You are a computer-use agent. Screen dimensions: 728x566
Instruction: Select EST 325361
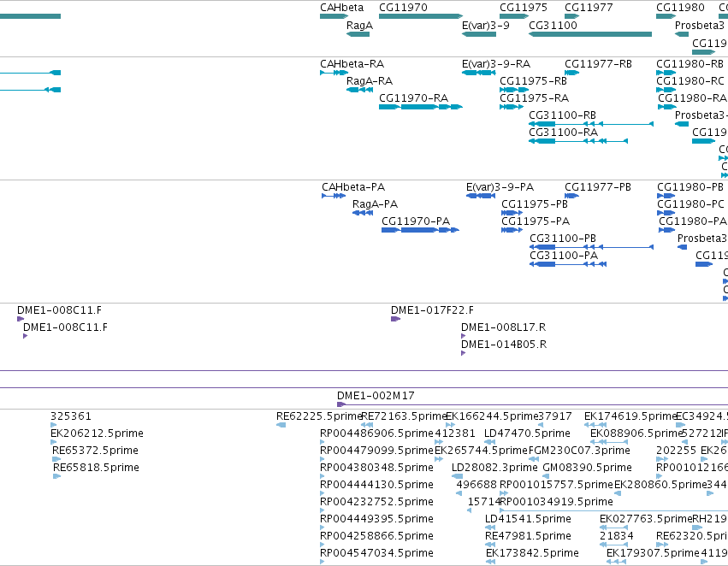point(71,416)
